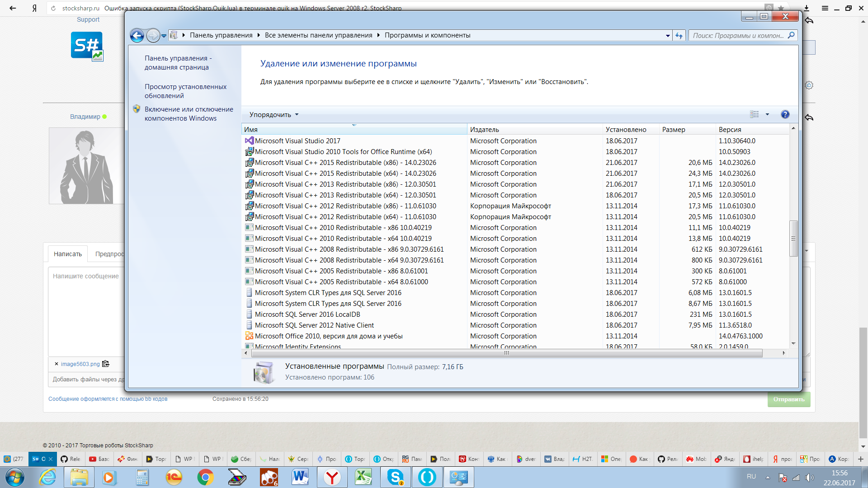The width and height of the screenshot is (868, 488).
Task: Change the list view icon
Action: click(755, 114)
